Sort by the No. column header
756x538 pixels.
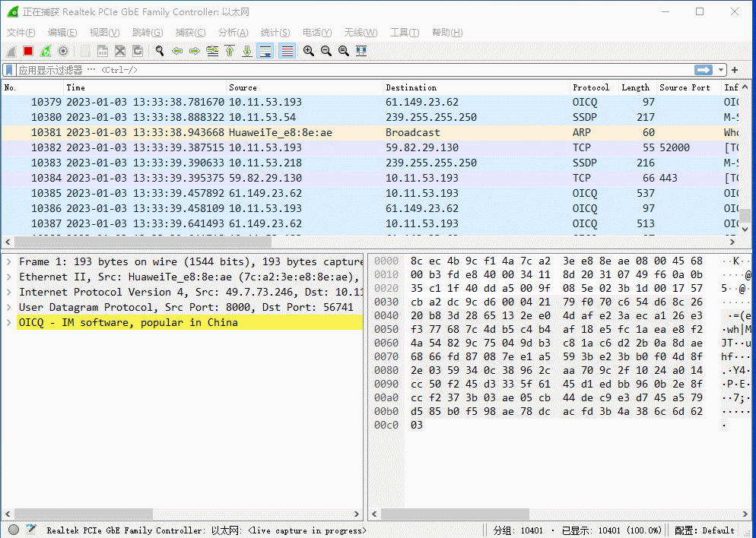pyautogui.click(x=32, y=87)
